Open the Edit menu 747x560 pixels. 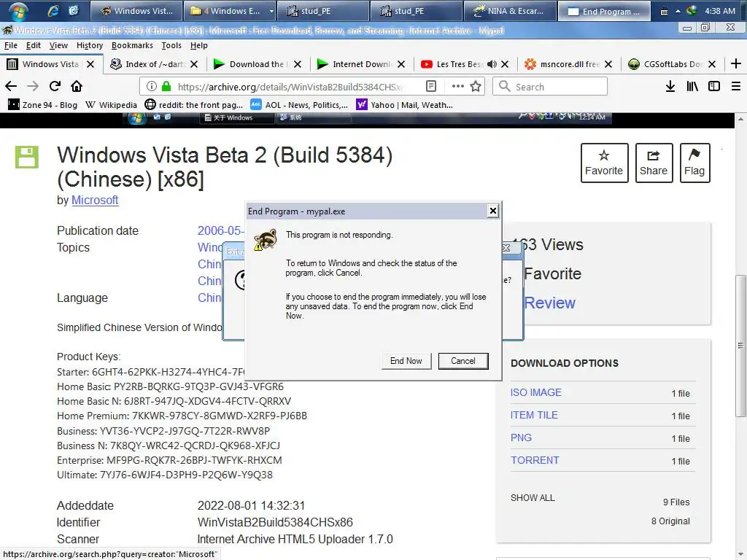34,45
